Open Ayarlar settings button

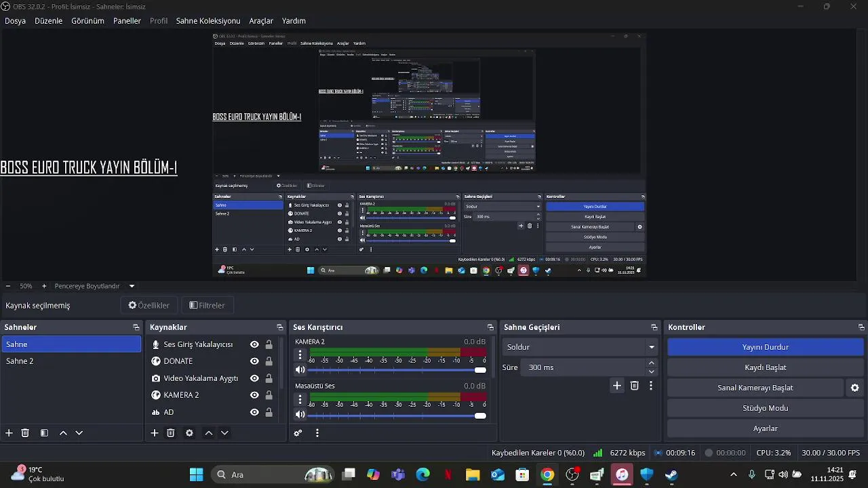click(765, 428)
